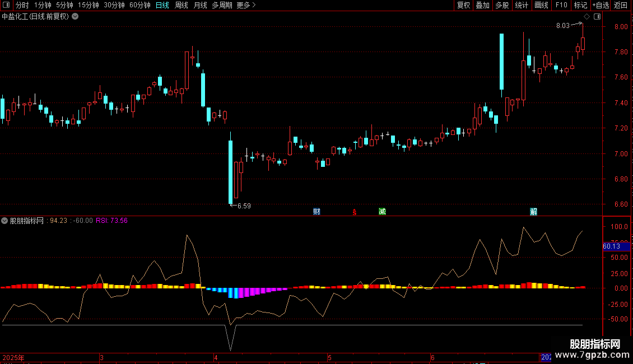The image size is (633, 364).
Task: Expand the 股朋指标网 indicator dropdown
Action: [4, 221]
